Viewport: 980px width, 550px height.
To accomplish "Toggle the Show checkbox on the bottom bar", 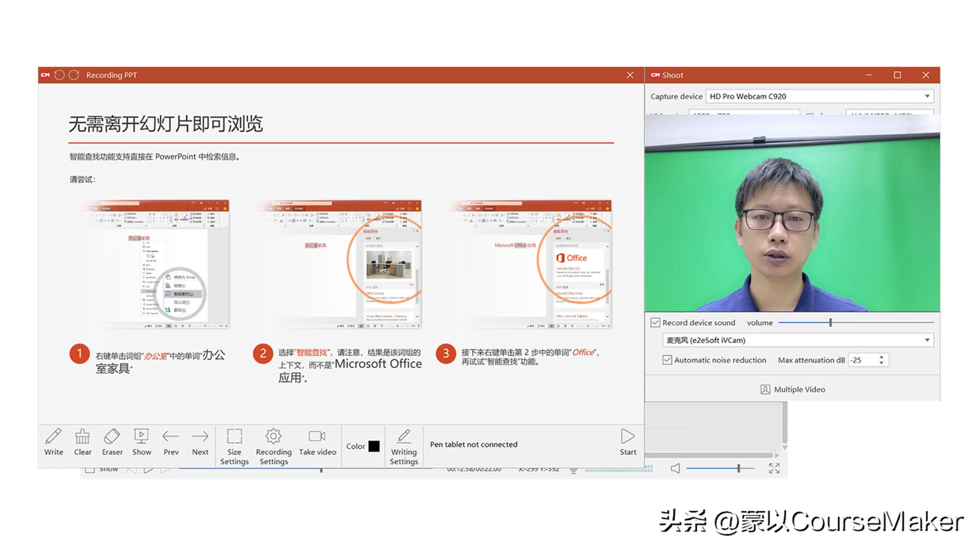I will [90, 468].
